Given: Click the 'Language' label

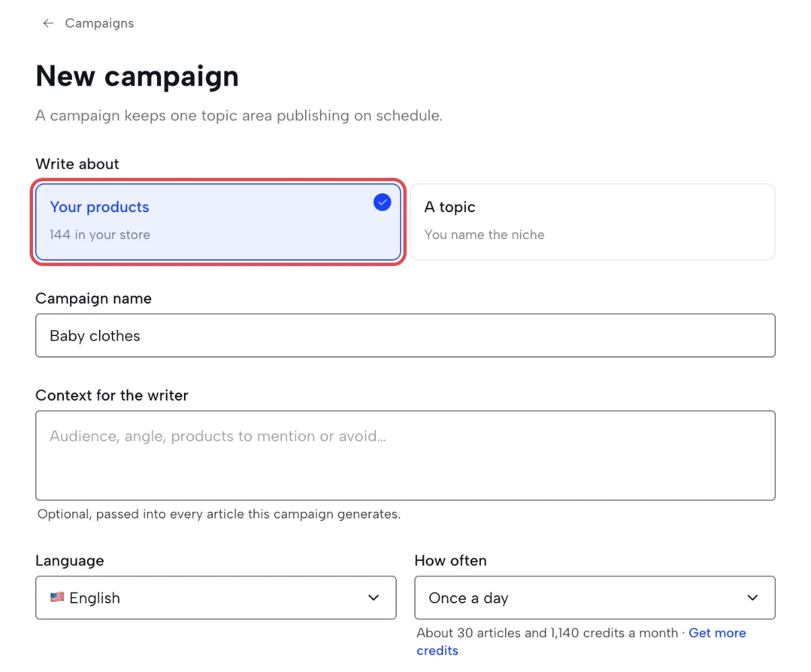Looking at the screenshot, I should click(70, 560).
